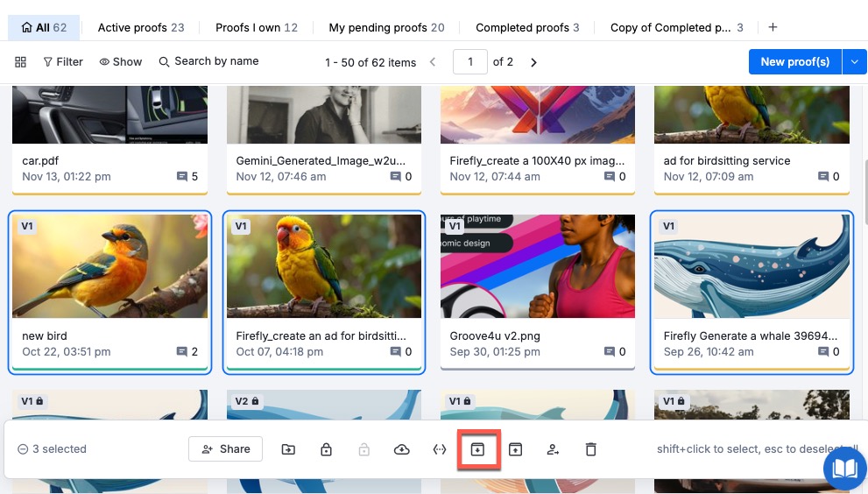Image resolution: width=868 pixels, height=494 pixels.
Task: Clear selection via 3 selected icon
Action: click(23, 449)
